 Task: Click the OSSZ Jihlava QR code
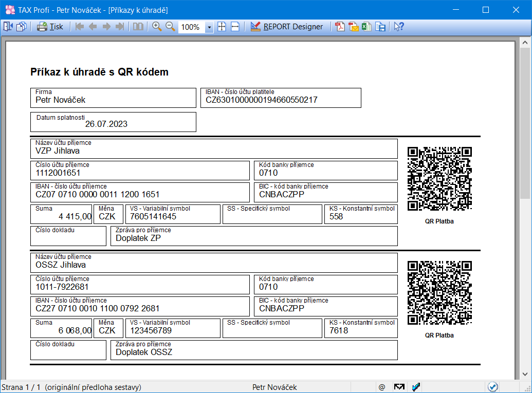pyautogui.click(x=439, y=293)
